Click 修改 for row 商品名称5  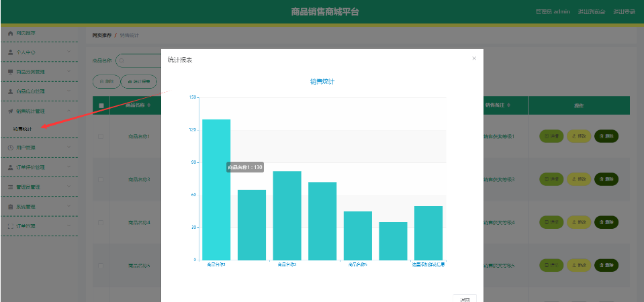579,266
